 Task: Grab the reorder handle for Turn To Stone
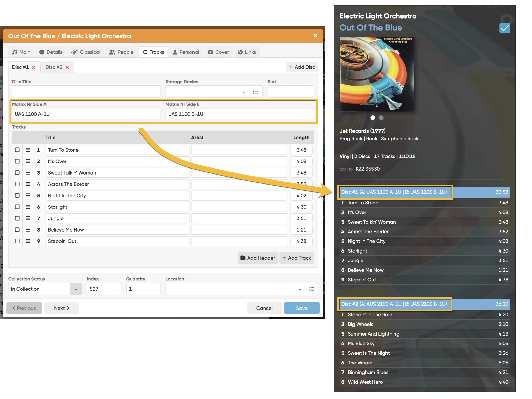(x=28, y=150)
